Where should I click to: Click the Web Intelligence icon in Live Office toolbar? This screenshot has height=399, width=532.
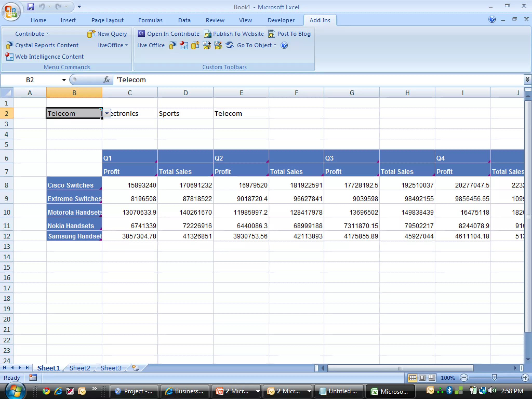pos(184,45)
